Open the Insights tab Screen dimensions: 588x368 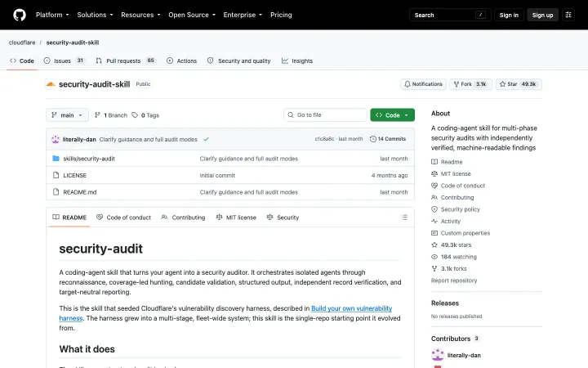297,61
